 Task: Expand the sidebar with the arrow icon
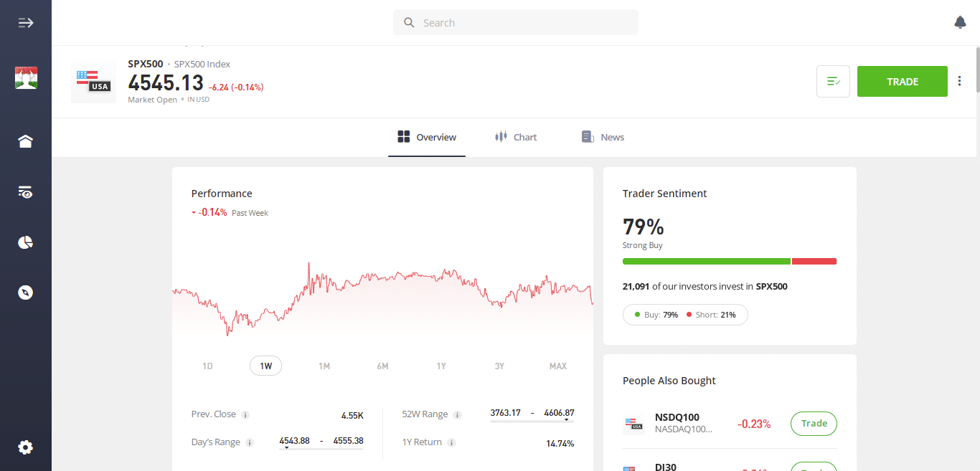[25, 22]
